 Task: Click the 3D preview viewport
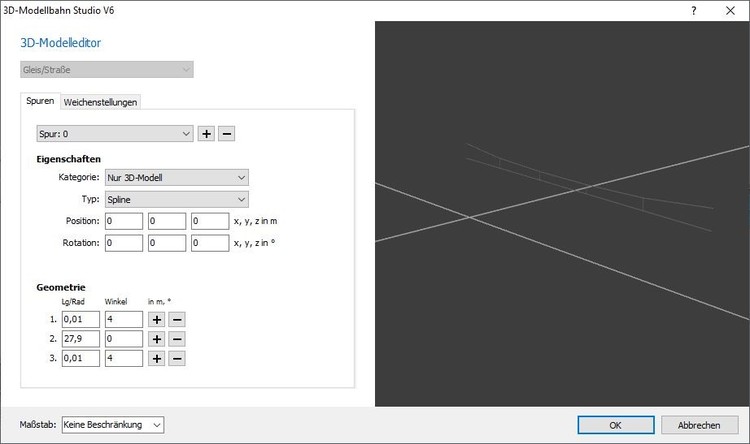pyautogui.click(x=562, y=214)
